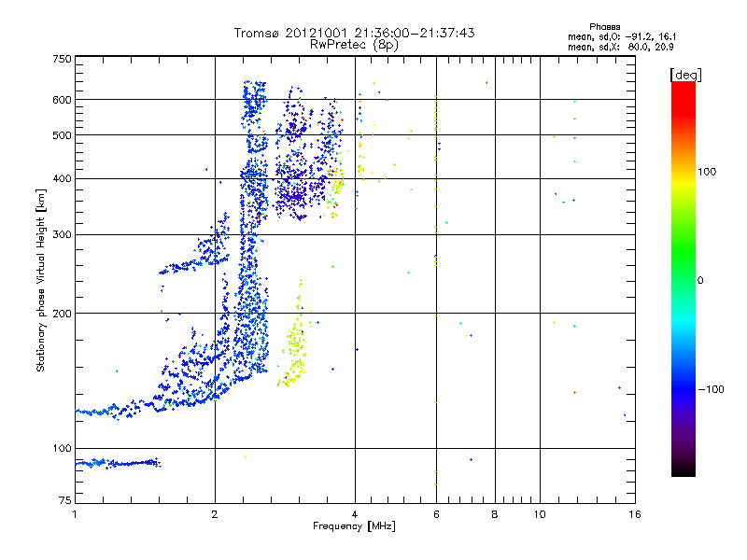
Task: Click the blue E-layer trace below 100 km
Action: coord(120,463)
